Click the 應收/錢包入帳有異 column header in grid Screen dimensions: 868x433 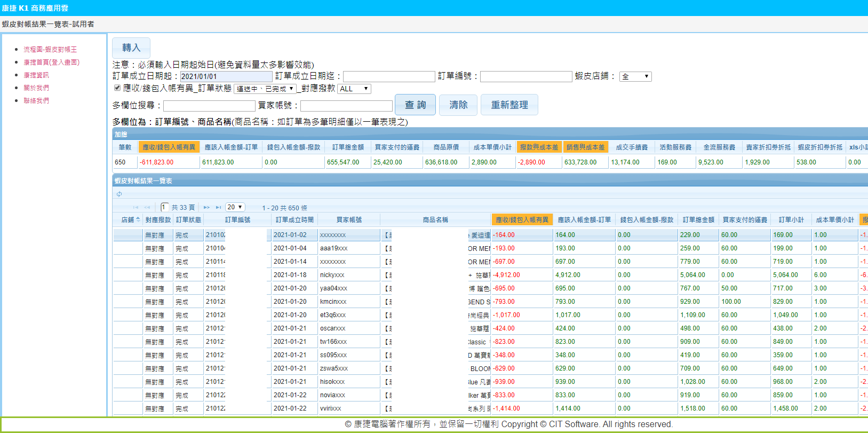[521, 219]
